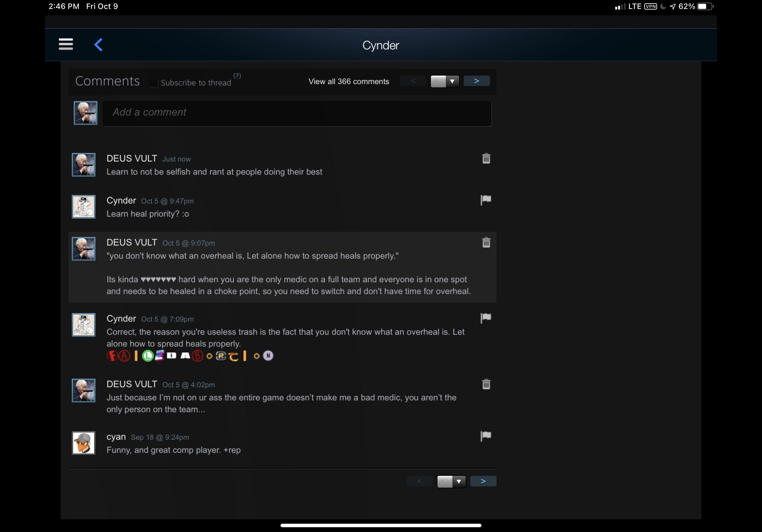Trash the DEUS VULT 4:02pm comment
Image resolution: width=762 pixels, height=532 pixels.
pyautogui.click(x=486, y=384)
